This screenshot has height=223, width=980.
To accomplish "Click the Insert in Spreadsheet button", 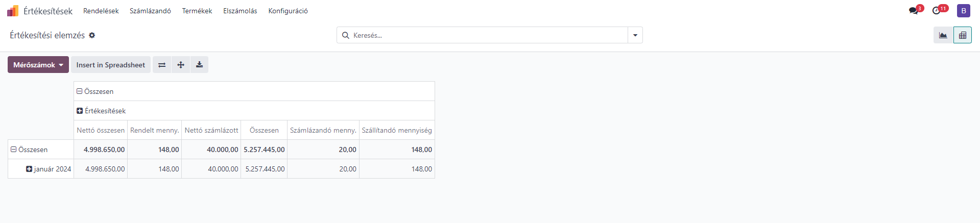I will point(111,65).
